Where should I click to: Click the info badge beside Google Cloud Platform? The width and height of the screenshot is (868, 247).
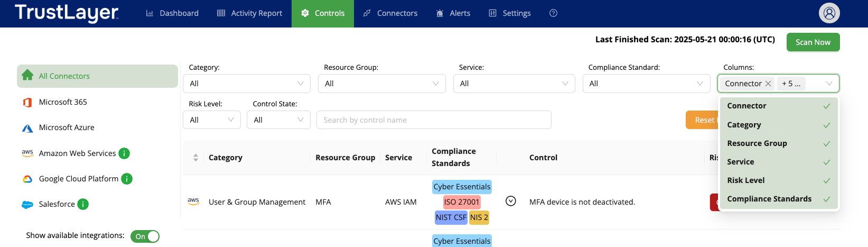click(127, 179)
